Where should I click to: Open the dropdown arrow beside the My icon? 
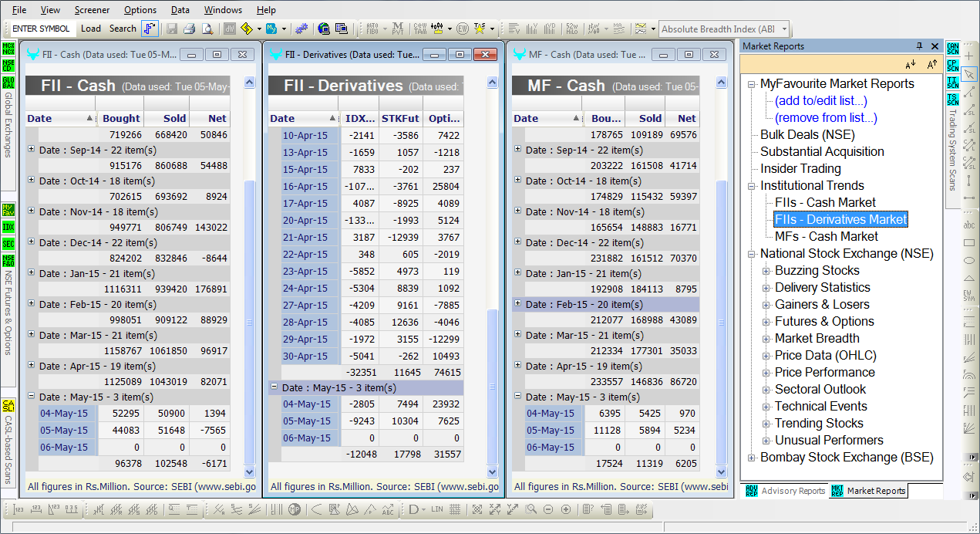[x=284, y=29]
